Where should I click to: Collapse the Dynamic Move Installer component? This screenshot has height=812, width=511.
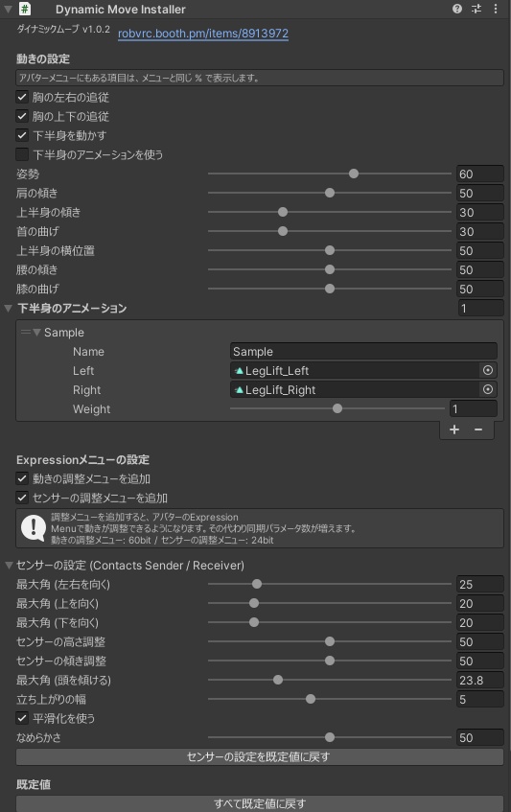coord(8,9)
